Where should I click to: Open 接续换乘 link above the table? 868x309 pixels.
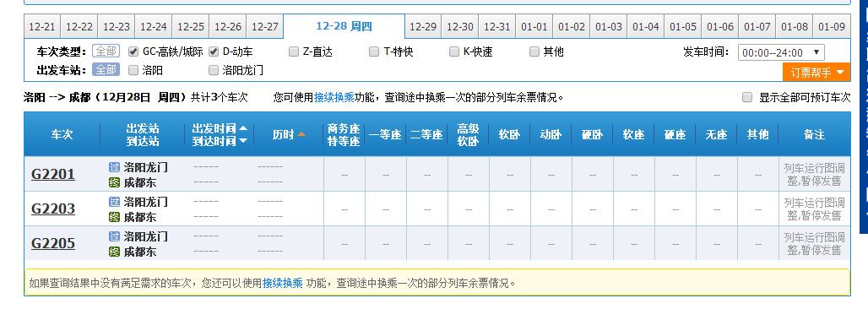(x=334, y=98)
